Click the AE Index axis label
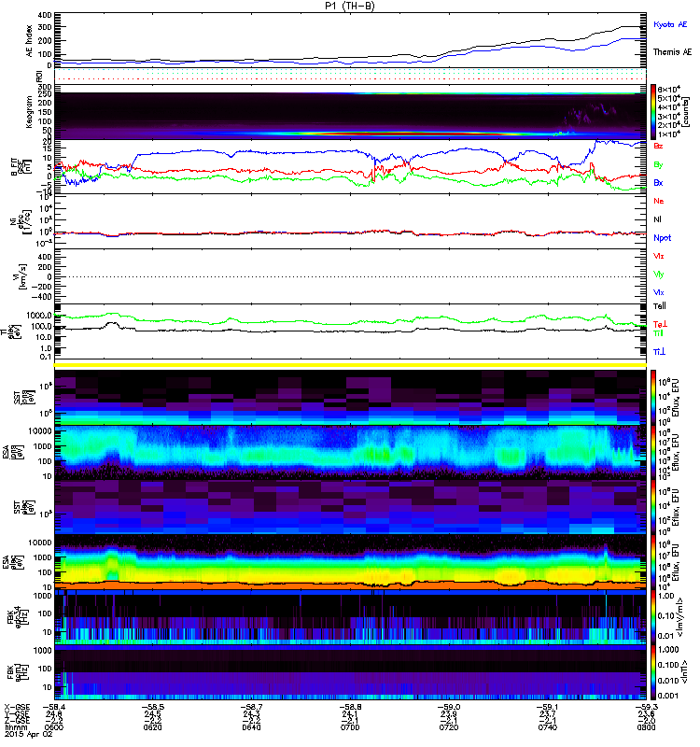Image resolution: width=700 pixels, height=747 pixels. (x=30, y=40)
